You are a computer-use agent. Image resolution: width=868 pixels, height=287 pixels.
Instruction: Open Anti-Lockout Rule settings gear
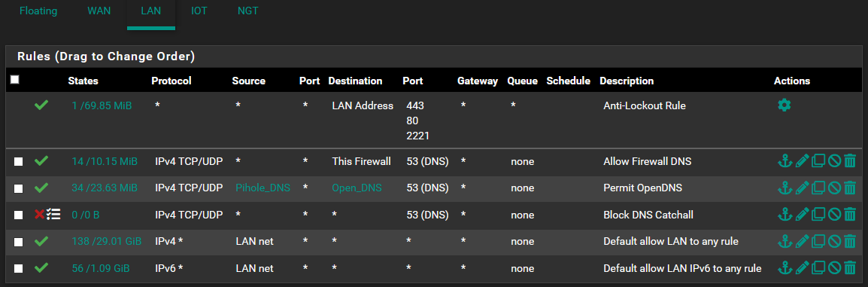click(784, 105)
